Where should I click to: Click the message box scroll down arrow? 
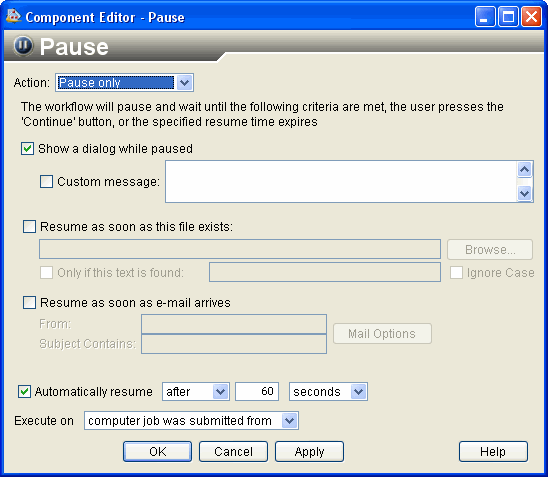[x=524, y=193]
